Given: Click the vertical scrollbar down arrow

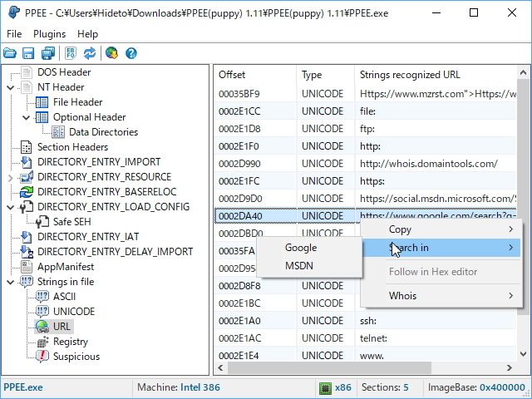Looking at the screenshot, I should coord(523,354).
